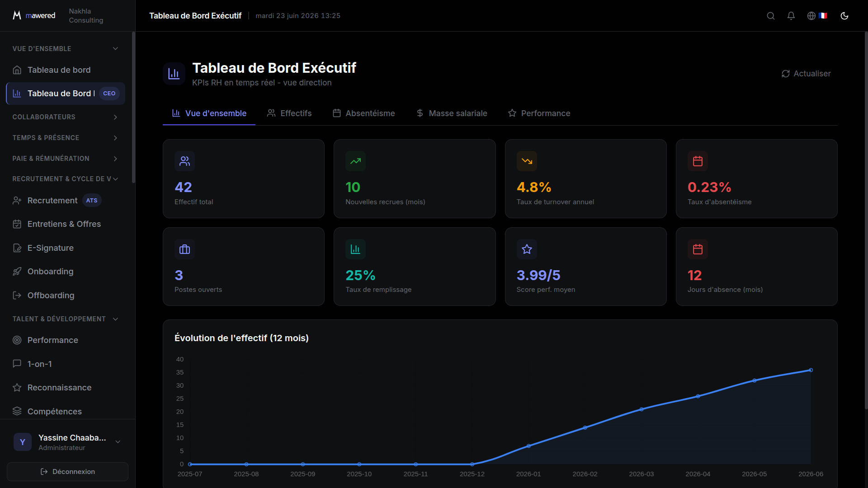The image size is (868, 488).
Task: Expand the COLLABORATEURS section
Action: click(x=115, y=117)
